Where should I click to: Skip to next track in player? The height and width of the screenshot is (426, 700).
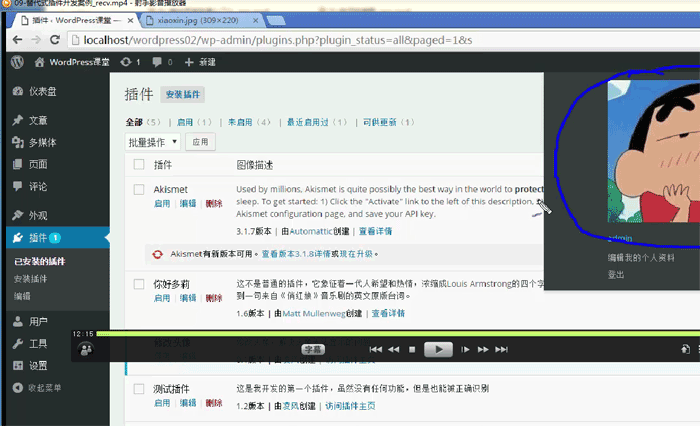click(x=501, y=350)
